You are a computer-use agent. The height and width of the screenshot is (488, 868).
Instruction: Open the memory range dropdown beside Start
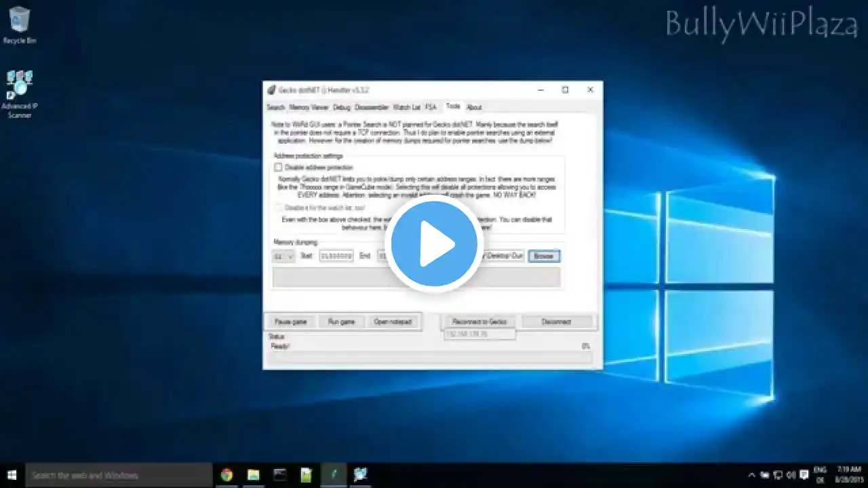pos(283,256)
